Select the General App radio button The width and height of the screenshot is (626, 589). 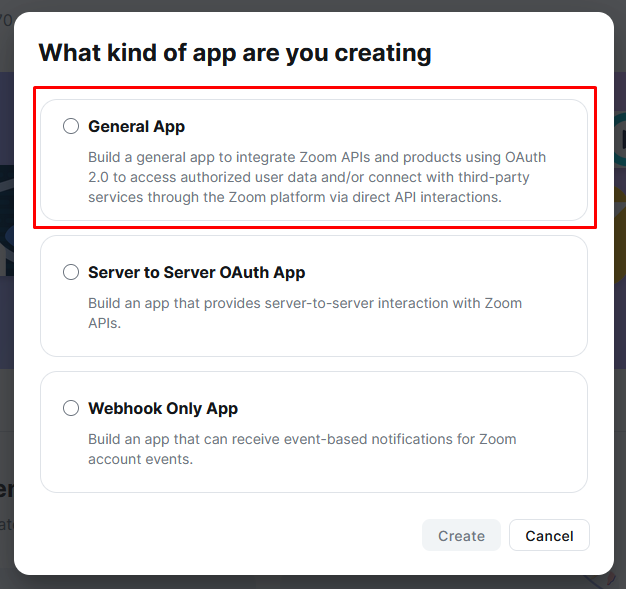71,126
